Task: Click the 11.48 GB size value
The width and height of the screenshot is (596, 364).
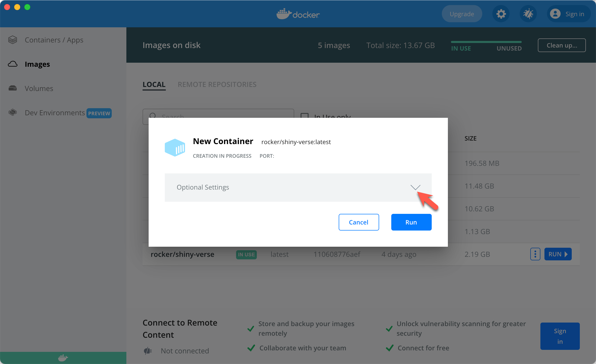Action: point(479,186)
